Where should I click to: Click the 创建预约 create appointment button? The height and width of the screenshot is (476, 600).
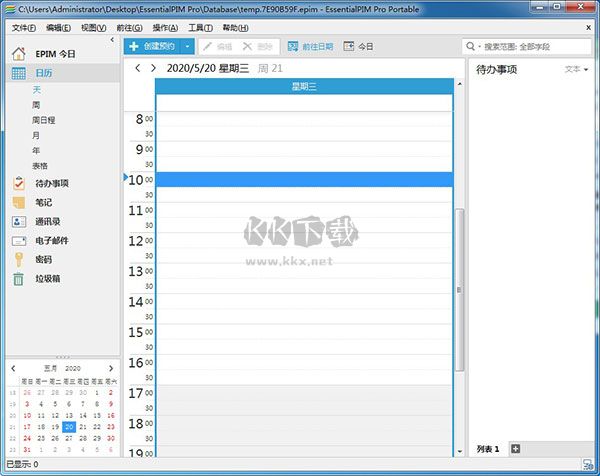point(152,47)
